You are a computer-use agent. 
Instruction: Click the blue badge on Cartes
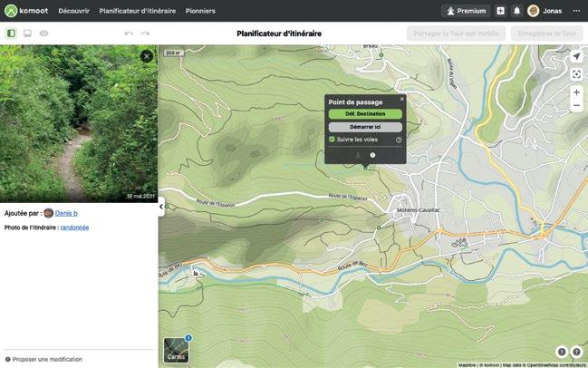188,338
